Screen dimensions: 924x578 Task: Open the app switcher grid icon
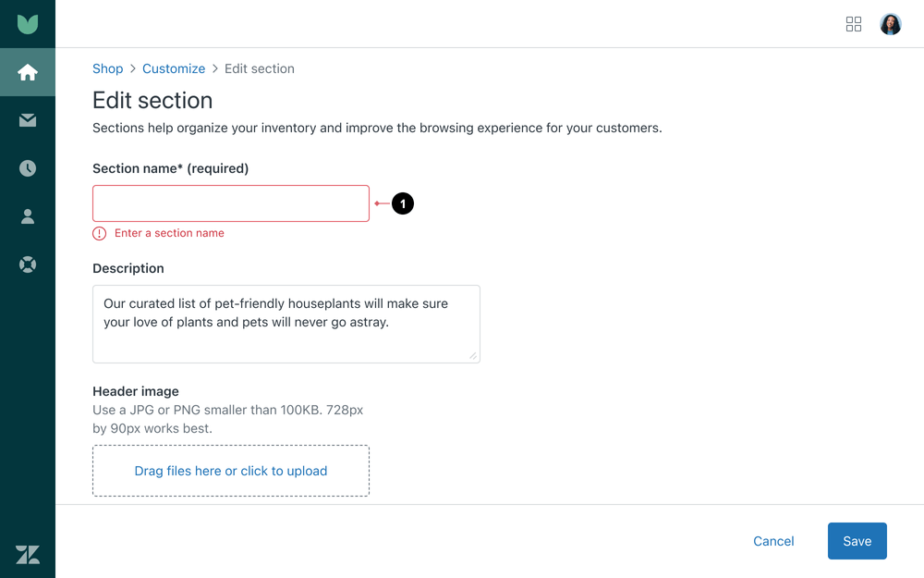coord(854,24)
